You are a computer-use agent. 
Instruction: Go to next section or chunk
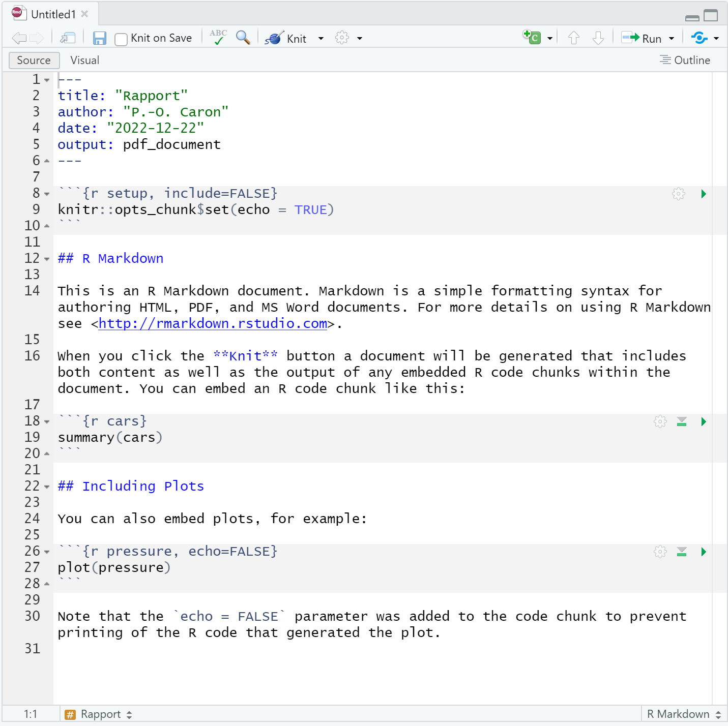598,38
